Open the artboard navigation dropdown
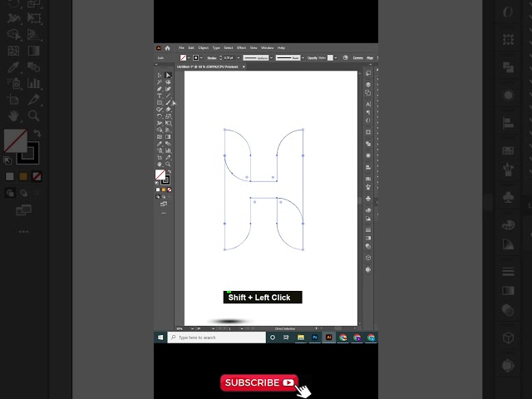532x399 pixels. click(242, 328)
